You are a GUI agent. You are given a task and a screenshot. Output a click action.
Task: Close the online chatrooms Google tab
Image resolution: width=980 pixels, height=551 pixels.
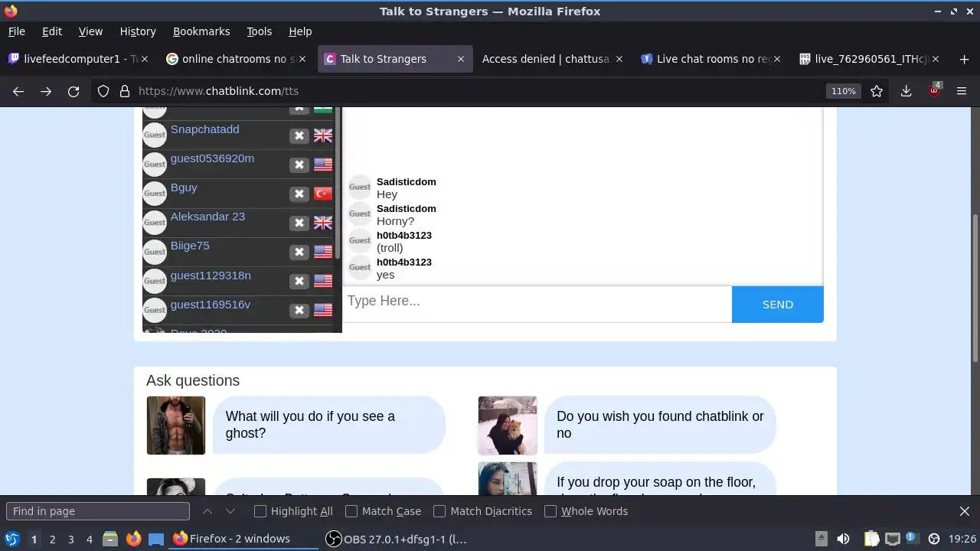click(x=302, y=59)
